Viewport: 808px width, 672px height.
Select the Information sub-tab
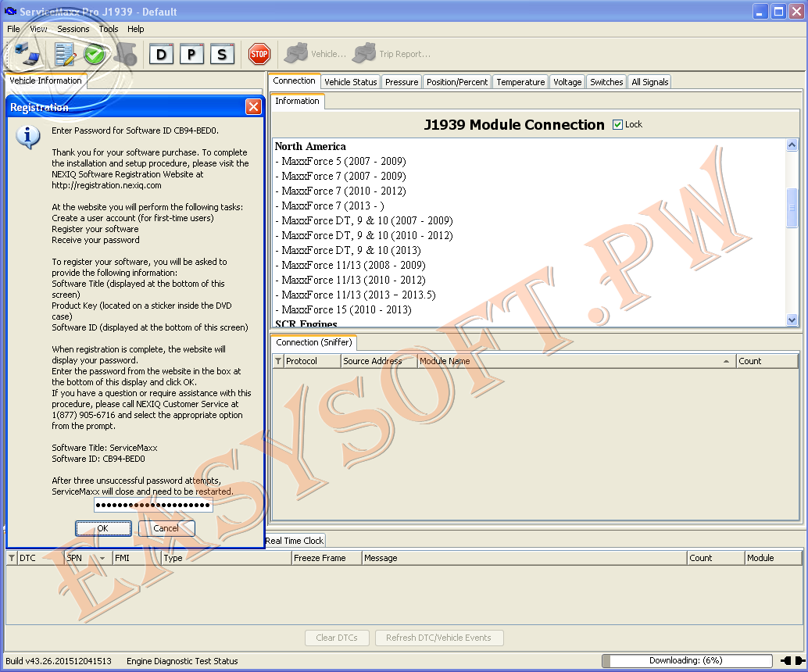coord(297,101)
